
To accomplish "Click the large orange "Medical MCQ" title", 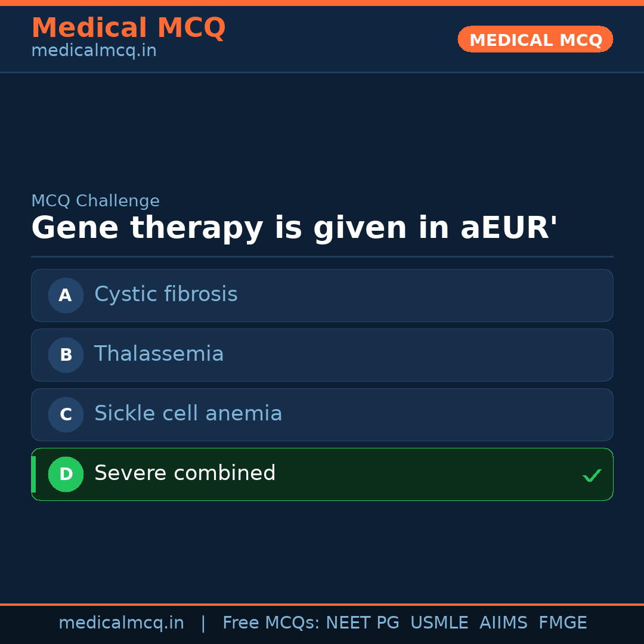I will coord(128,27).
